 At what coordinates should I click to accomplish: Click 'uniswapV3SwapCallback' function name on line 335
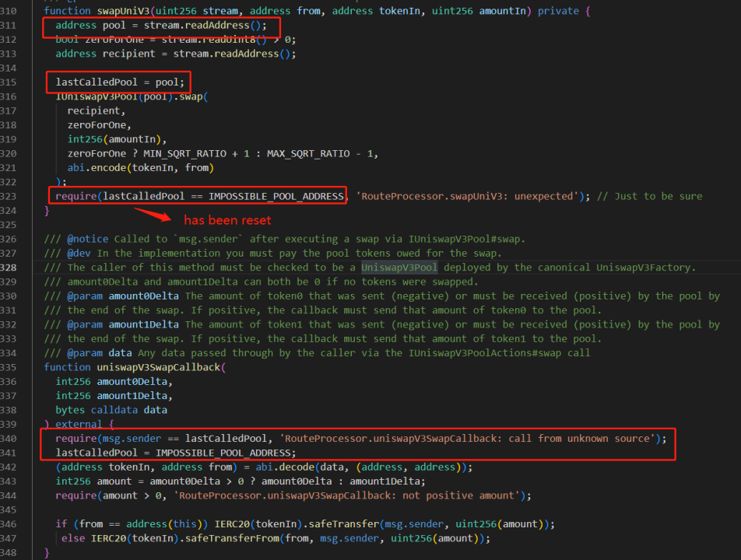click(159, 367)
